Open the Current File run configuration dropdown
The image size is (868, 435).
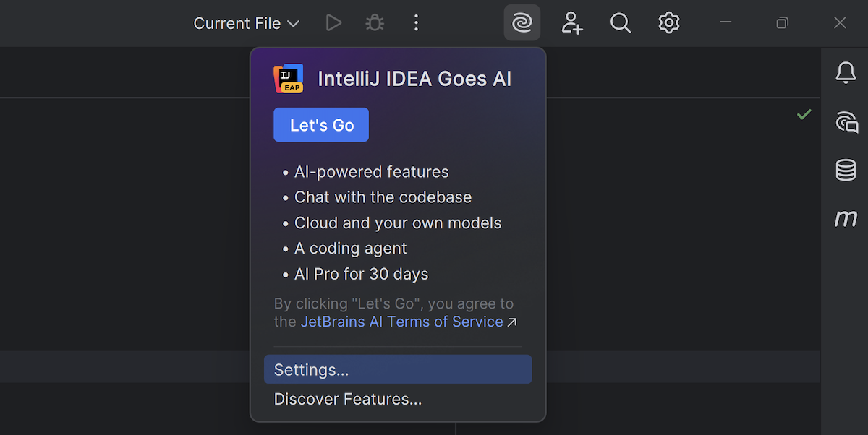(x=246, y=23)
